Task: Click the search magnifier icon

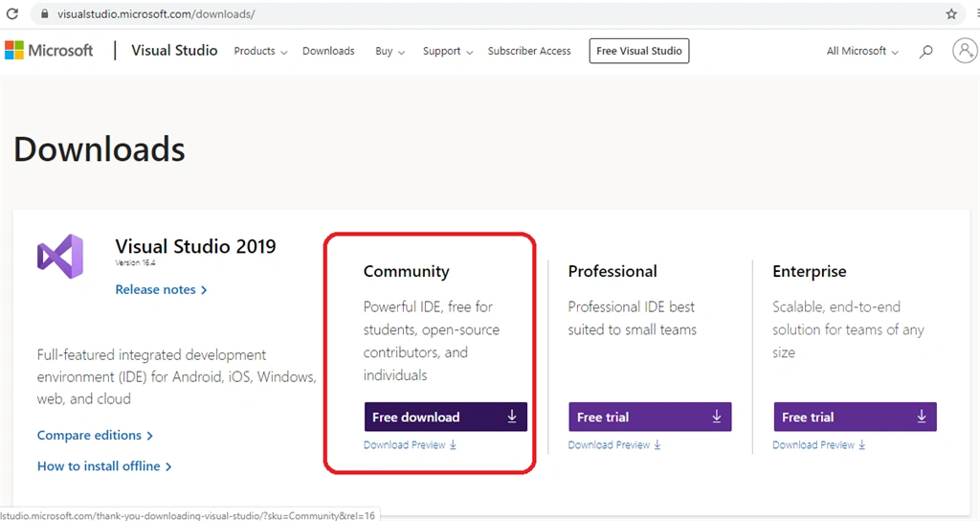Action: (x=926, y=52)
